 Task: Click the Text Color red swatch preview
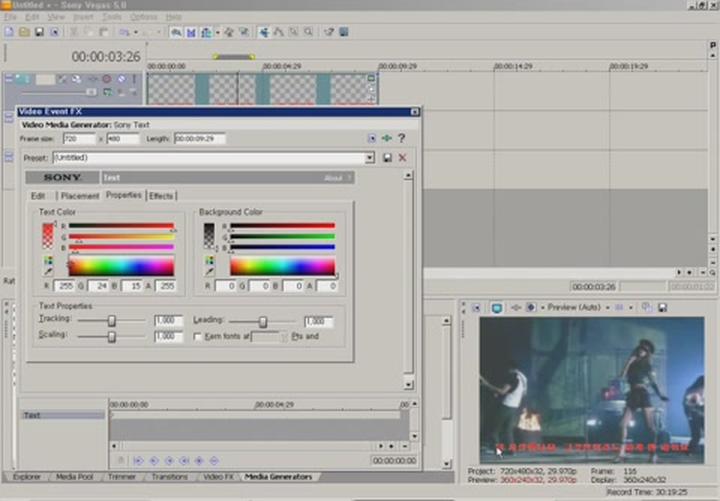click(48, 236)
